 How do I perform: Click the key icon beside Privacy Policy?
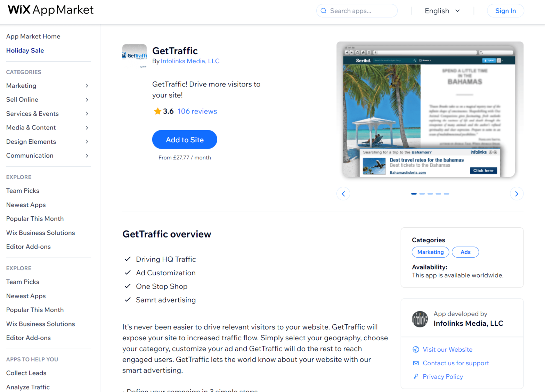[x=416, y=377]
